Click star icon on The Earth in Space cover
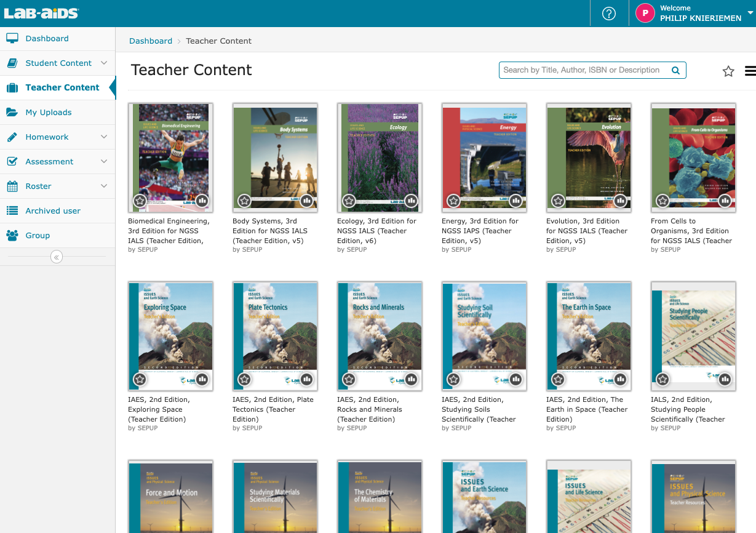This screenshot has width=756, height=533. click(x=558, y=379)
